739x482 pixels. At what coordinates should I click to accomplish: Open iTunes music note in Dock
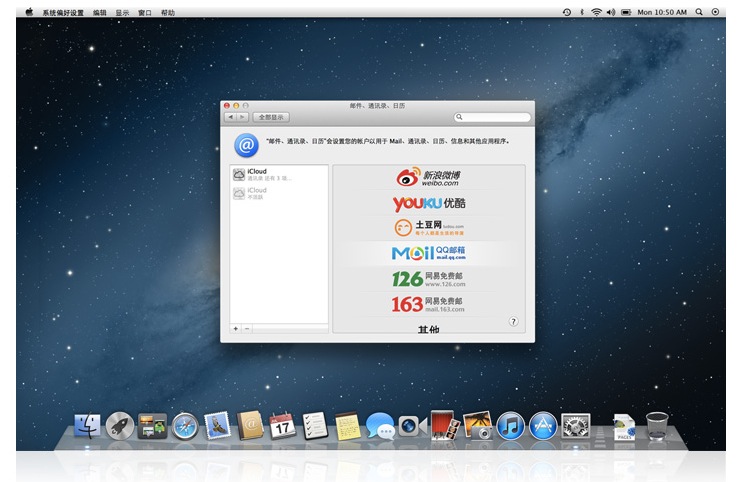point(510,426)
